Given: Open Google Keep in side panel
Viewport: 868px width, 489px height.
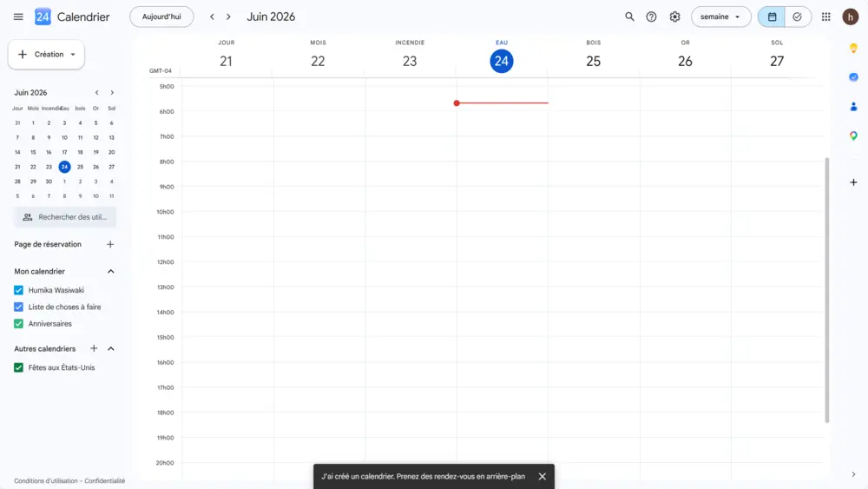Looking at the screenshot, I should click(853, 48).
